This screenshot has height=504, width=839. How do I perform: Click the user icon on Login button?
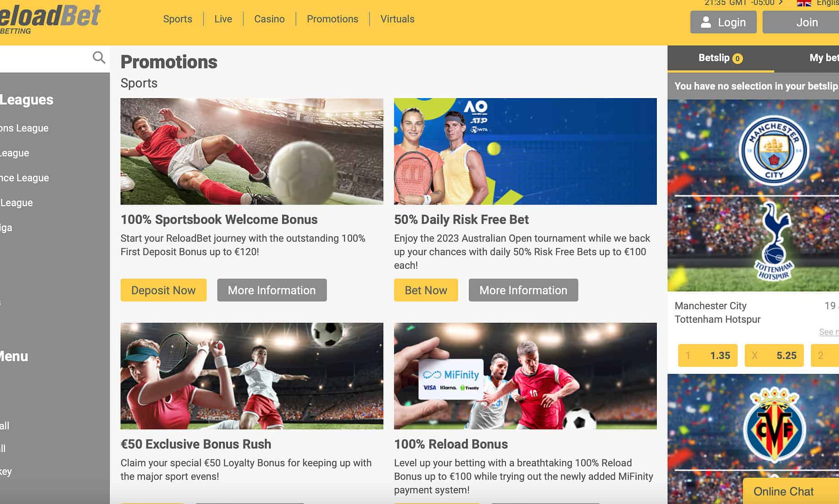click(705, 22)
